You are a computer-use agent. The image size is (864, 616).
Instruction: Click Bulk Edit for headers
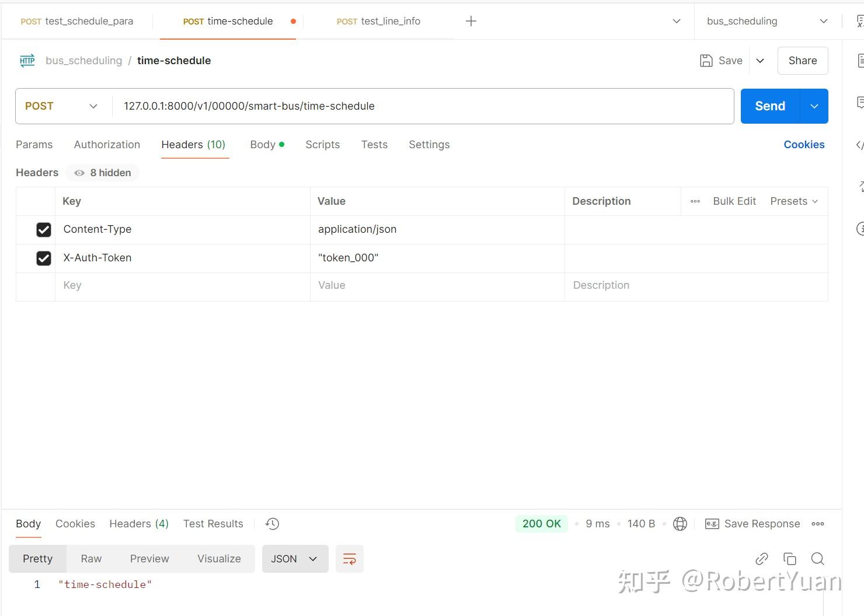click(x=734, y=201)
